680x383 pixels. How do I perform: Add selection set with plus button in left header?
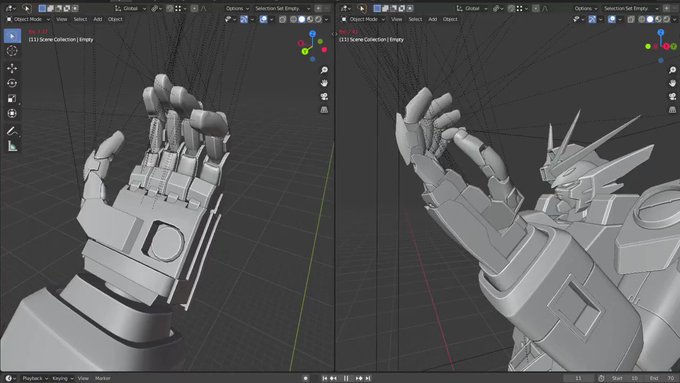318,8
